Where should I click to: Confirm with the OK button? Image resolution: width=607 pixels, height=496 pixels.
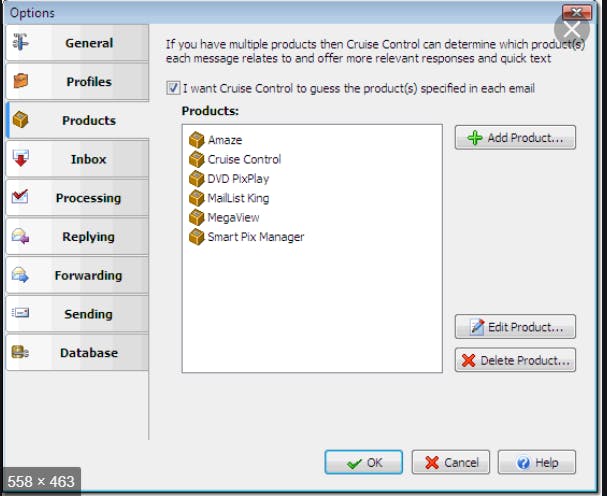[364, 462]
